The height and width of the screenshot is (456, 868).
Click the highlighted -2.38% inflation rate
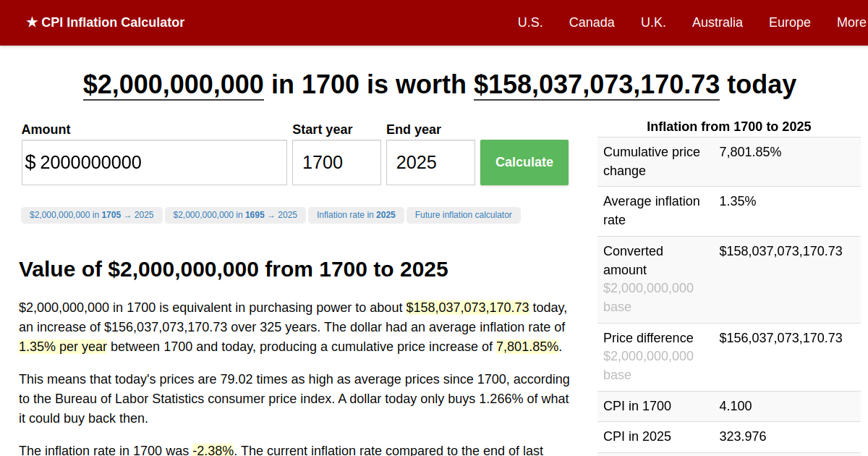(215, 450)
